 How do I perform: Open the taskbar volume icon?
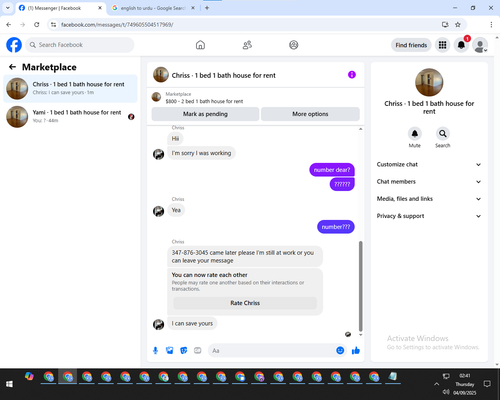446,392
